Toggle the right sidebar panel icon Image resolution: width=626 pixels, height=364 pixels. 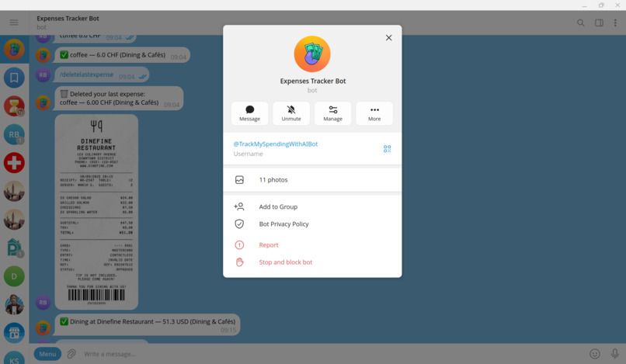[599, 23]
